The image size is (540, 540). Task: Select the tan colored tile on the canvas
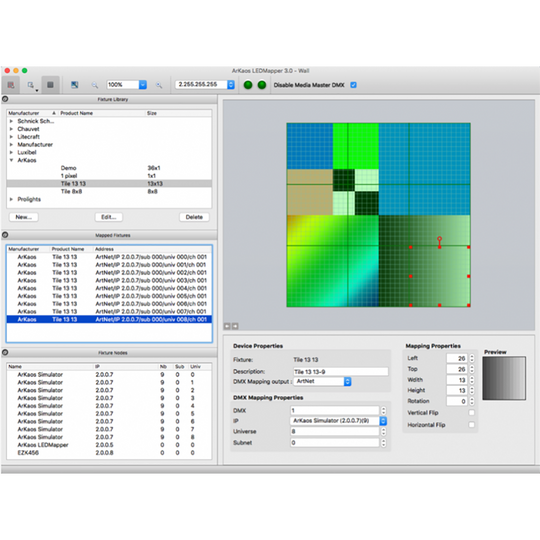310,192
